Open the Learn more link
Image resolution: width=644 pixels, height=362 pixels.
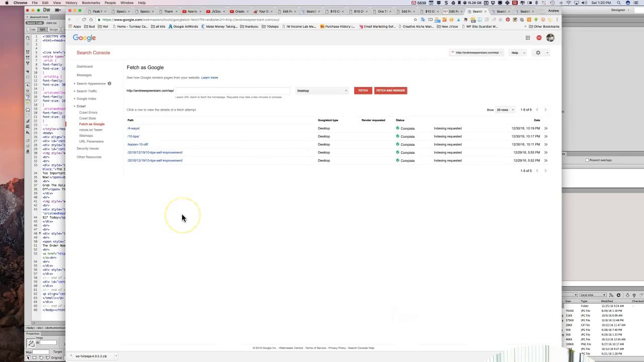pos(210,77)
